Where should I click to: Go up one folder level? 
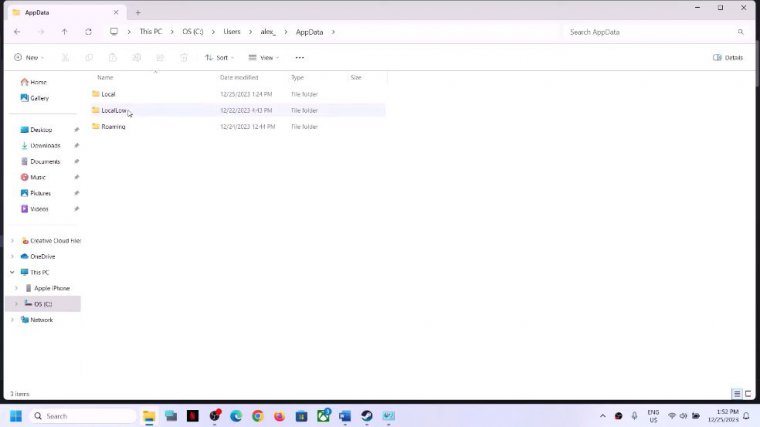(x=64, y=32)
